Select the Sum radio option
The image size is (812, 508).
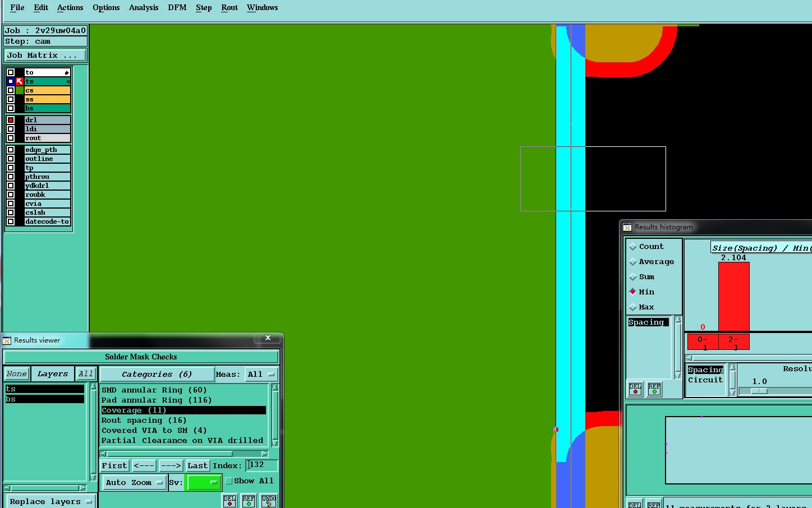click(x=633, y=277)
